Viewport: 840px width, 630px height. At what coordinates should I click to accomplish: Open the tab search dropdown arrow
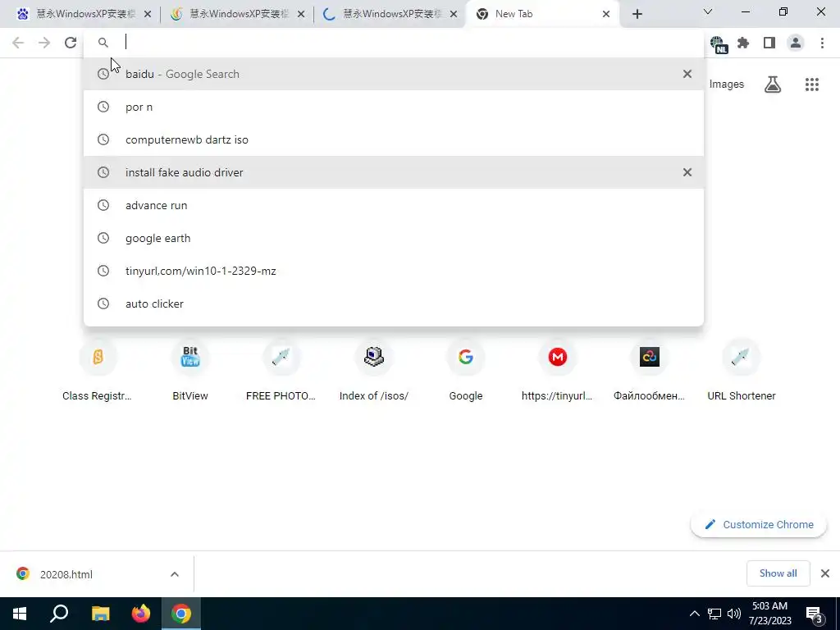click(x=708, y=11)
